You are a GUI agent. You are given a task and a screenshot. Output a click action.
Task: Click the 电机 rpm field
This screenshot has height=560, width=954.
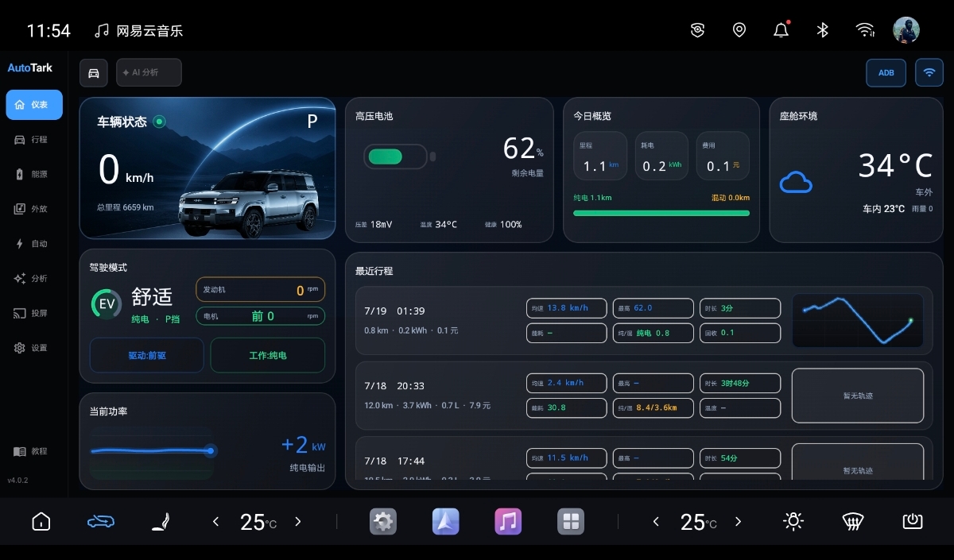click(260, 316)
